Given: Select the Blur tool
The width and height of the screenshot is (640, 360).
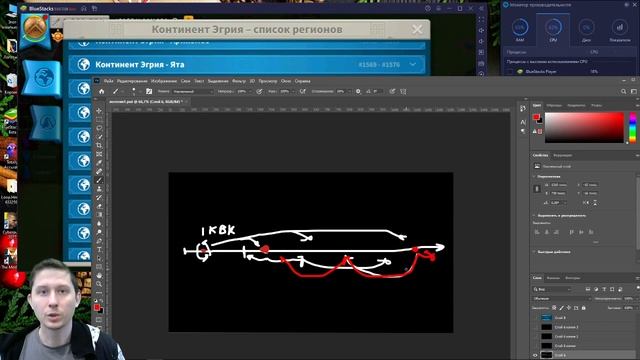Looking at the screenshot, I should click(99, 223).
